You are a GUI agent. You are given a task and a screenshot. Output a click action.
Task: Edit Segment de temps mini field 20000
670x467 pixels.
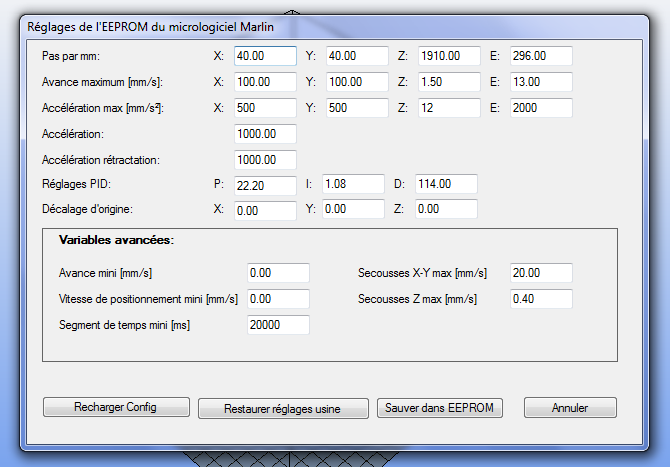pos(278,325)
